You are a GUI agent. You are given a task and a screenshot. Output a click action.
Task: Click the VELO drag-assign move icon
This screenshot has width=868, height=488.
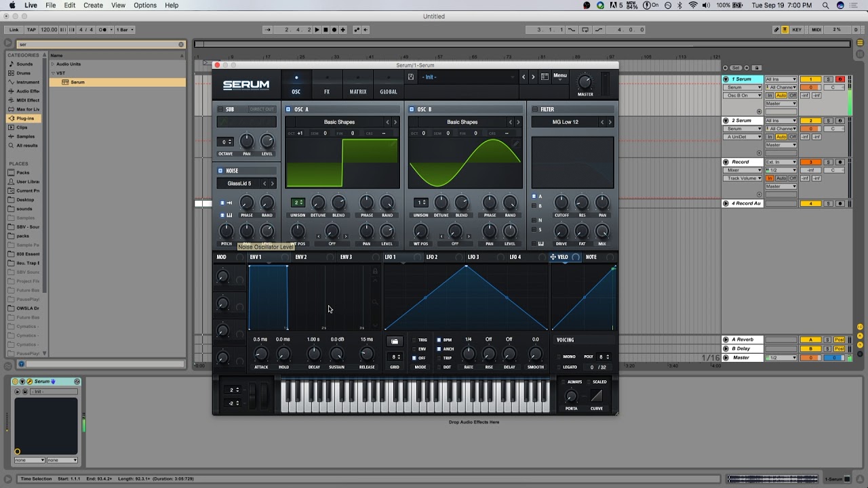pyautogui.click(x=553, y=257)
